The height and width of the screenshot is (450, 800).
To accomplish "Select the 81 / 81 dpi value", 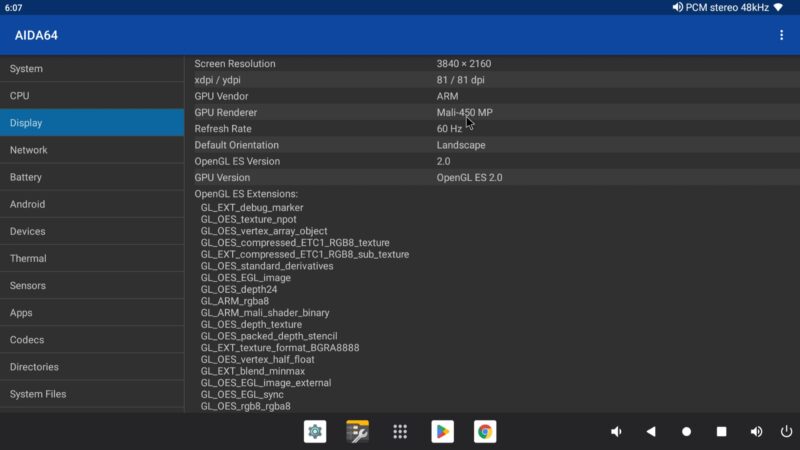I will (461, 80).
